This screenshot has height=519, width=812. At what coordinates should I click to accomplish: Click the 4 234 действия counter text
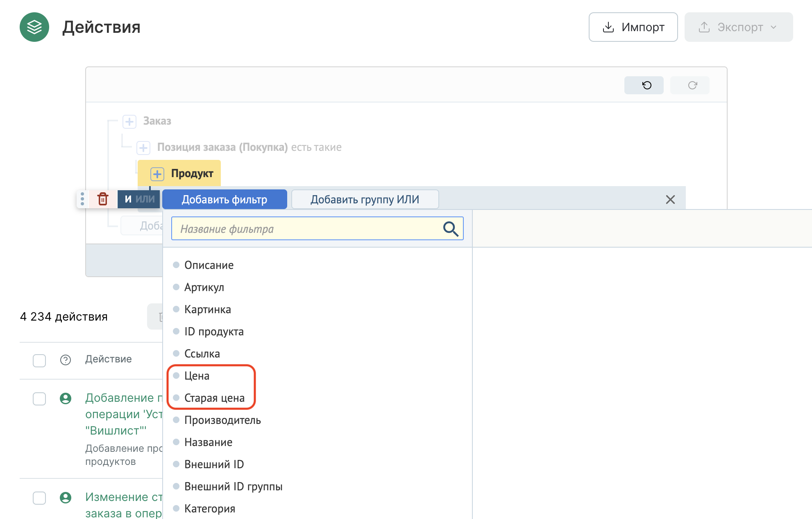click(x=64, y=316)
